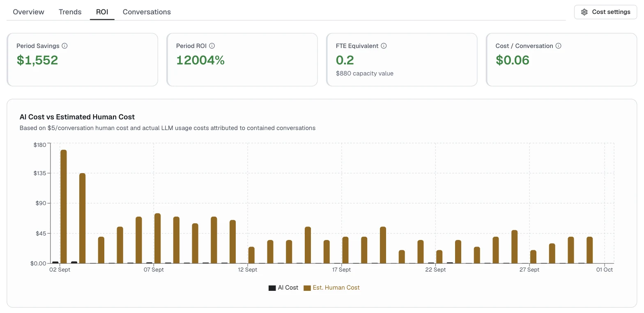The width and height of the screenshot is (644, 313).
Task: Click the 27 Sept axis label
Action: [x=529, y=270]
